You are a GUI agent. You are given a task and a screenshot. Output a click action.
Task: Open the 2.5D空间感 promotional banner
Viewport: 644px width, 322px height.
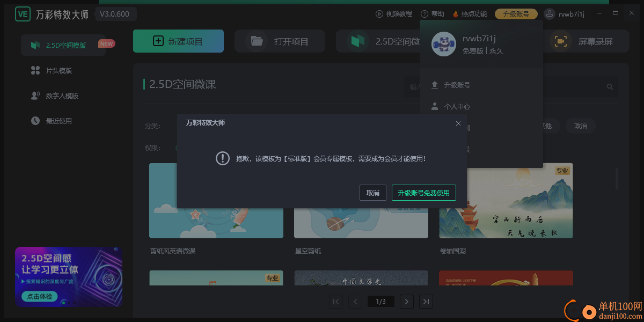point(69,276)
